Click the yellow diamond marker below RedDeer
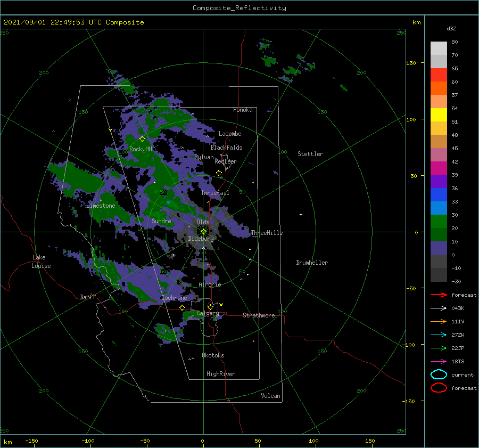Image resolution: width=479 pixels, height=448 pixels. pyautogui.click(x=219, y=173)
